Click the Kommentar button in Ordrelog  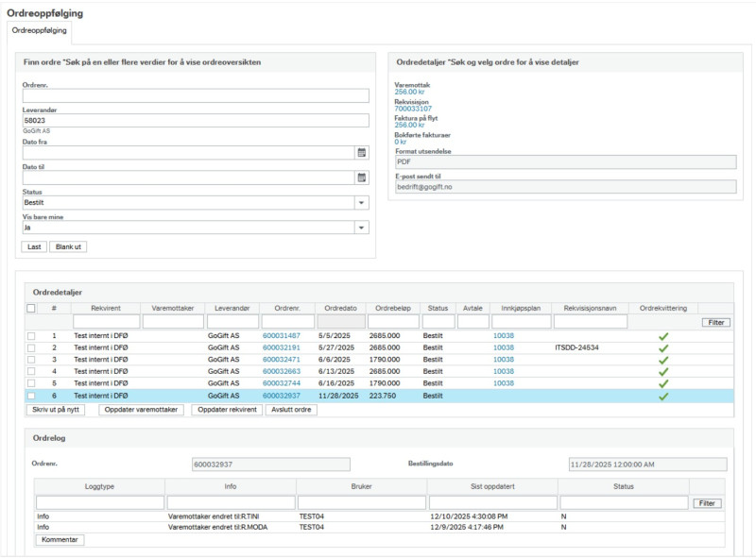[60, 540]
